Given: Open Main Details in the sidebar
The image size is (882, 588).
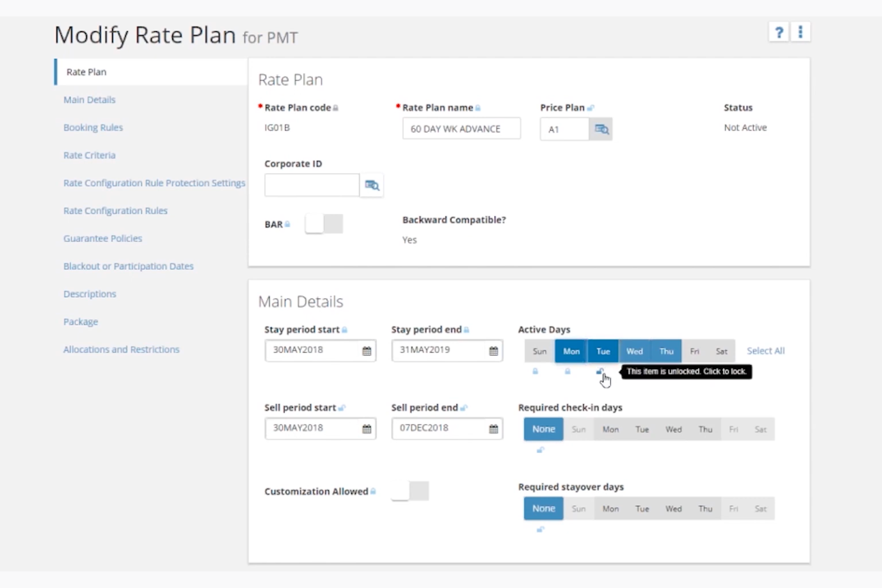Looking at the screenshot, I should pos(89,99).
